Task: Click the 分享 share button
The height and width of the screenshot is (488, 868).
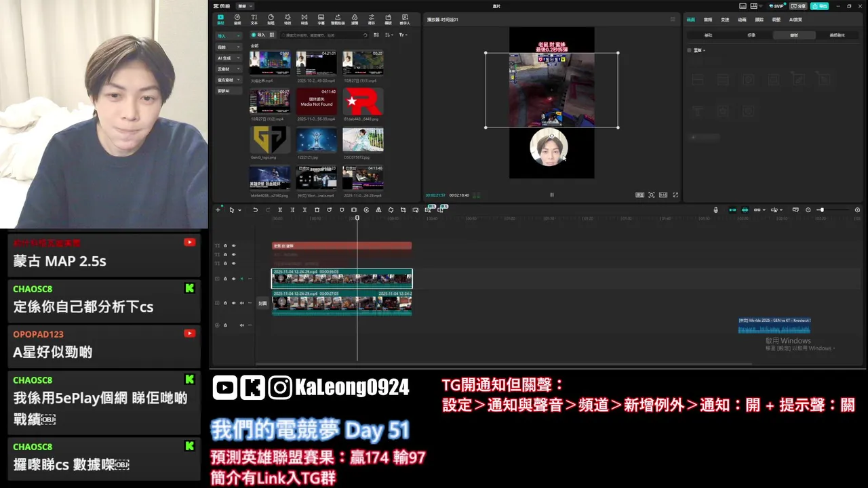Action: pos(799,6)
